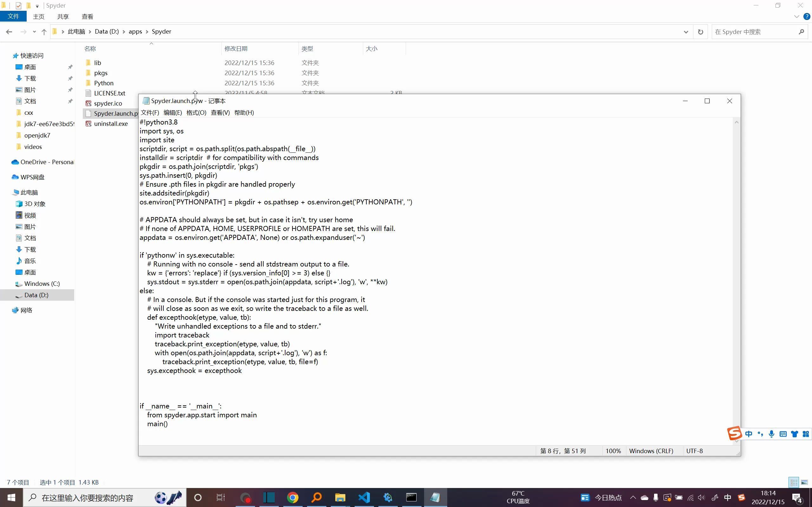Switch to large icons view

(x=804, y=482)
